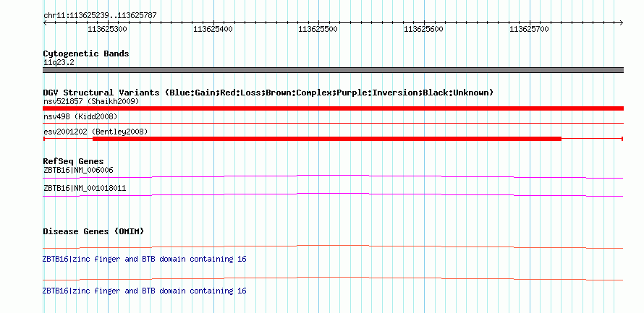Click ruler position 113625300
Viewport: 644px width, 313px height.
pyautogui.click(x=107, y=29)
